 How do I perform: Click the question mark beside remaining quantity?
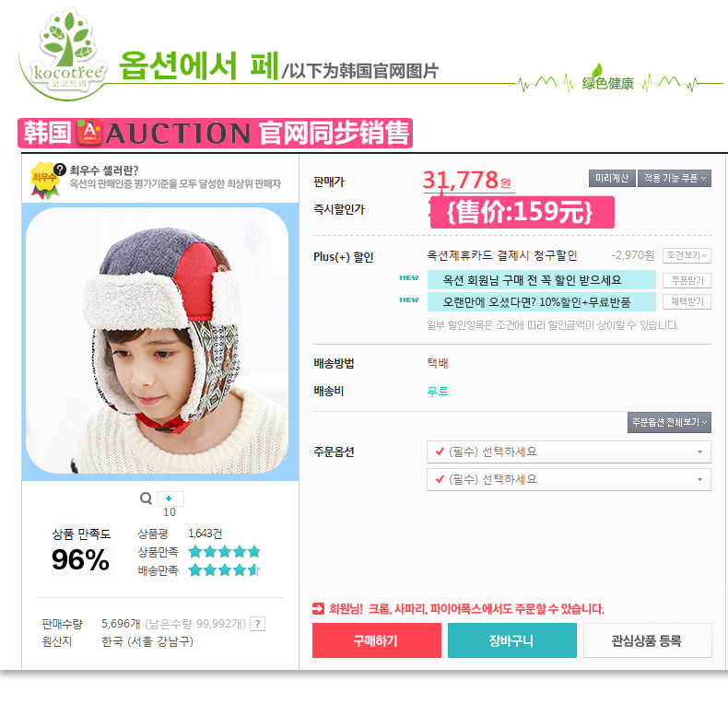(x=258, y=624)
